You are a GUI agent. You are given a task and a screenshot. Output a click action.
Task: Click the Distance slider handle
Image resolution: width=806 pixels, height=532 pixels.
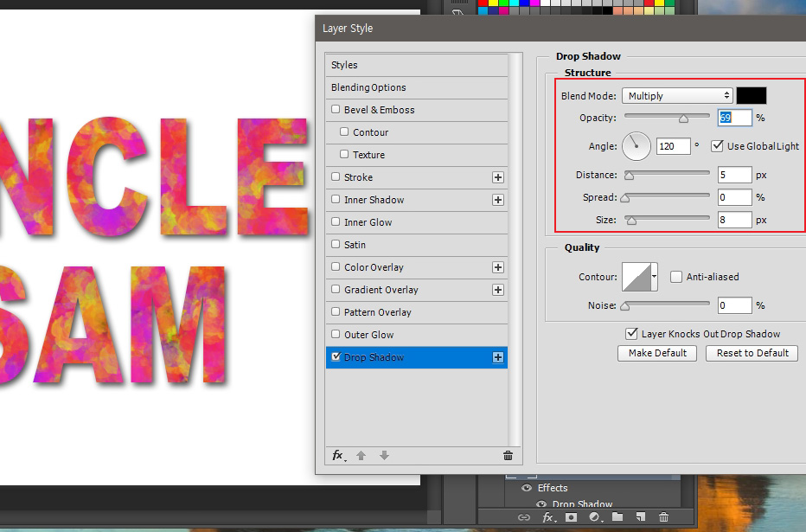pyautogui.click(x=629, y=176)
